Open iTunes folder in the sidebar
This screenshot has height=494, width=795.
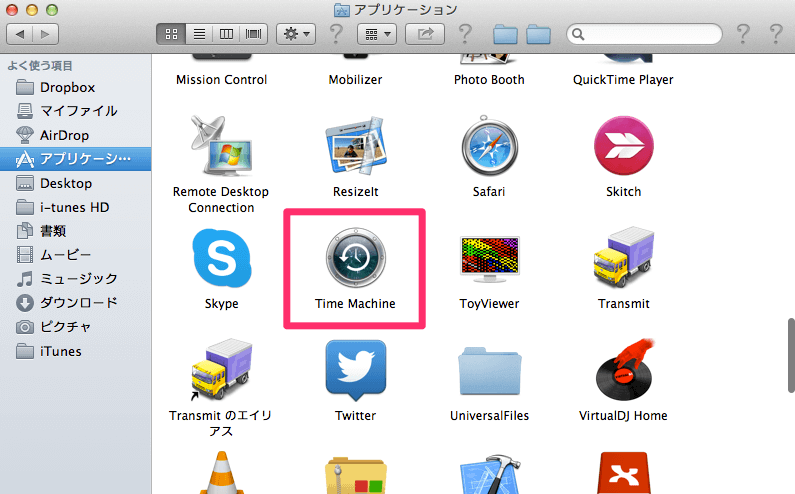(x=76, y=351)
